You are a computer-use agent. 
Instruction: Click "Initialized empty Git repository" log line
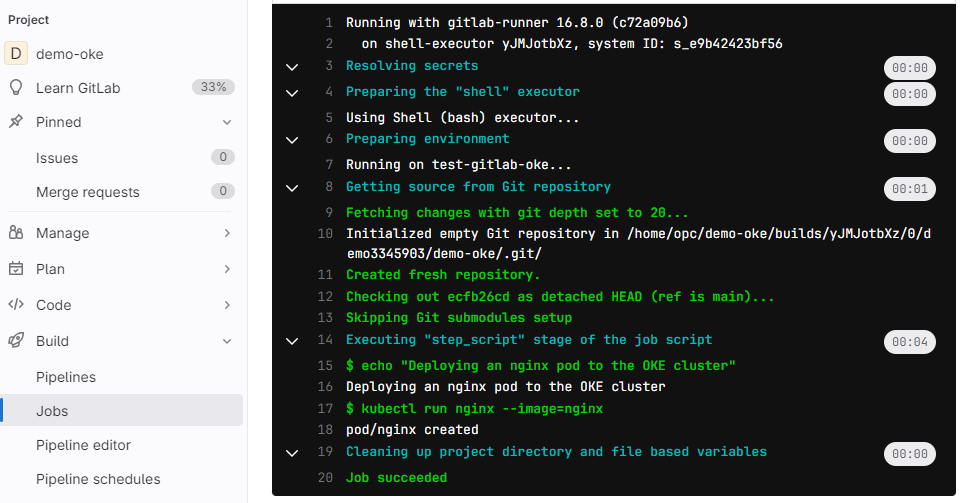(638, 244)
